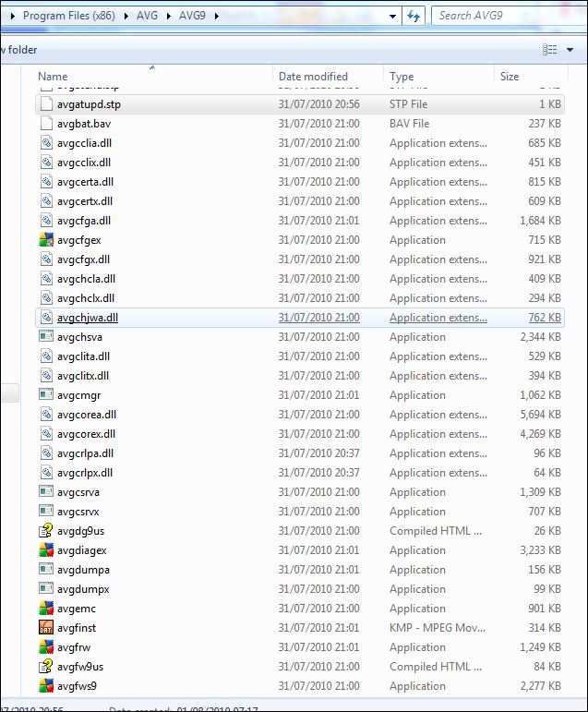Screen dimensions: 588x712
Task: Click the avgchjwa.dll file icon
Action: tap(46, 318)
